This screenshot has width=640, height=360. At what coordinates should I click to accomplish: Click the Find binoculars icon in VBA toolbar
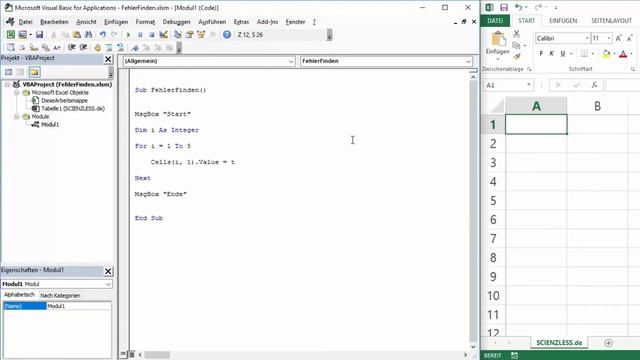pyautogui.click(x=88, y=35)
